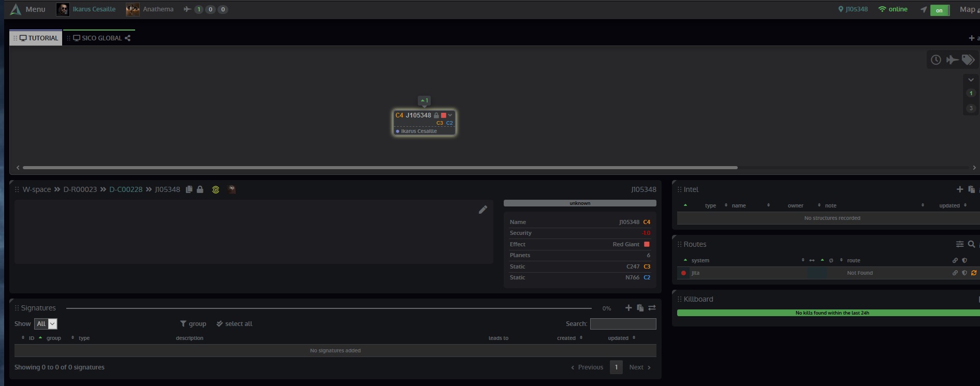The width and height of the screenshot is (980, 386).
Task: Click the paste signatures clipboard icon
Action: (640, 308)
